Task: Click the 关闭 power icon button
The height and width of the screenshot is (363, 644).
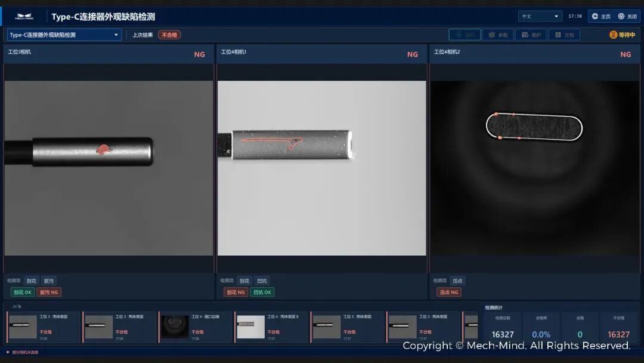Action: coord(627,16)
